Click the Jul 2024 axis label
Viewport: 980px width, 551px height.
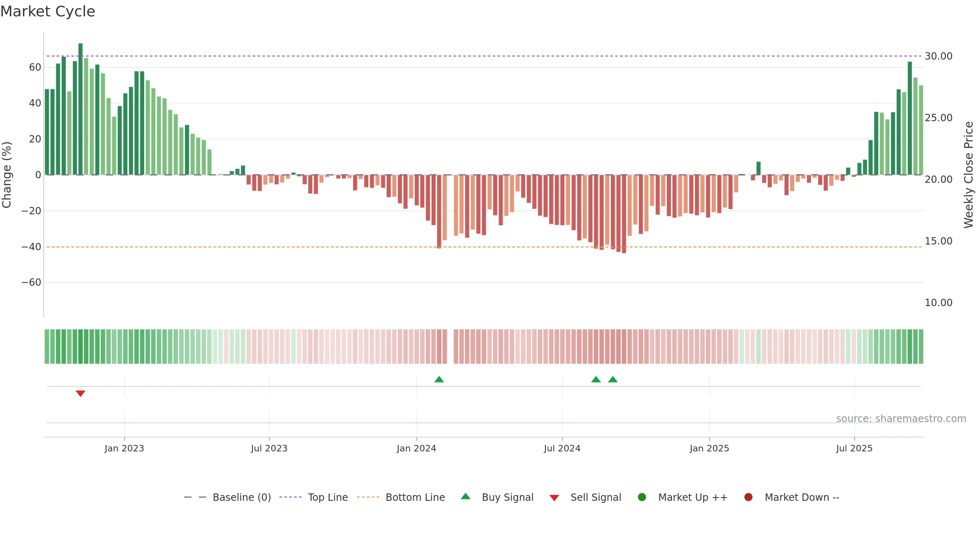[x=562, y=448]
